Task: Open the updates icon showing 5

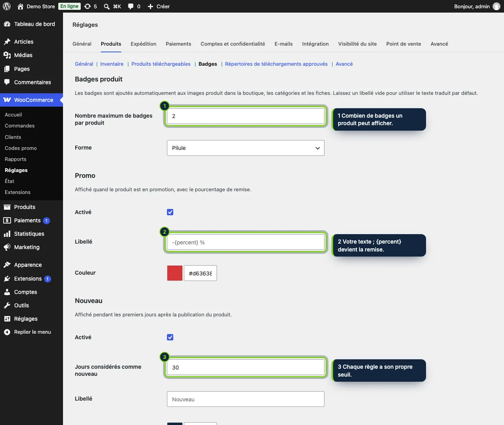Action: [87, 6]
